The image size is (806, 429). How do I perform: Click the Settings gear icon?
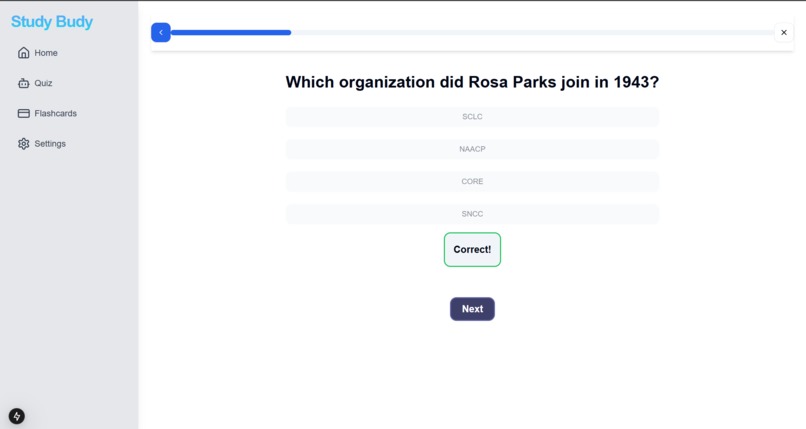(24, 144)
